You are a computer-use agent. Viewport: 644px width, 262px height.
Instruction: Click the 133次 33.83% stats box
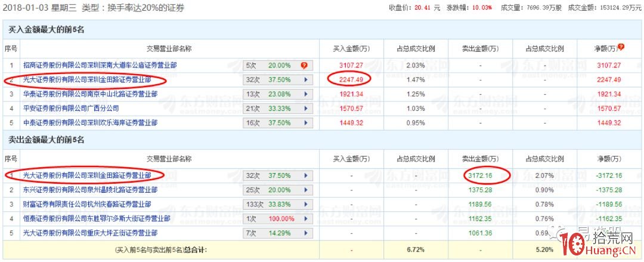(x=278, y=205)
